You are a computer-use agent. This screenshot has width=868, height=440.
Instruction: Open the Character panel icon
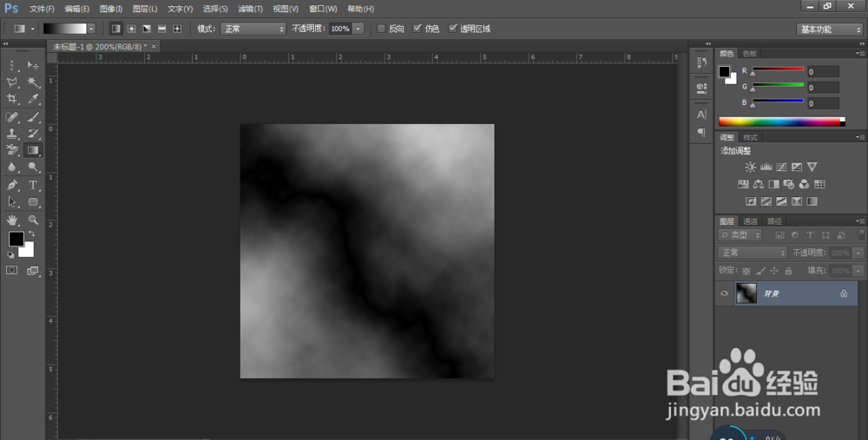(701, 115)
